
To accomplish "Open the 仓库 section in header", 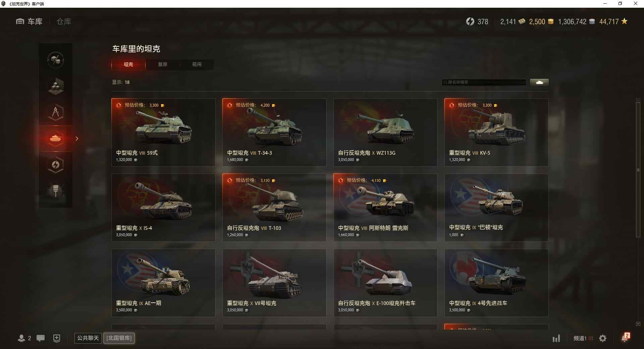I will [64, 22].
